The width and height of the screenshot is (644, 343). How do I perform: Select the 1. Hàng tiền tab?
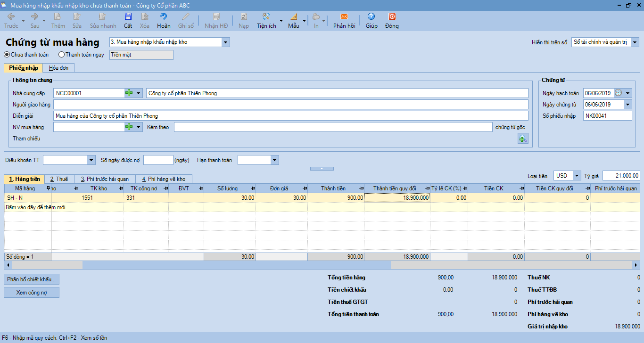[24, 179]
